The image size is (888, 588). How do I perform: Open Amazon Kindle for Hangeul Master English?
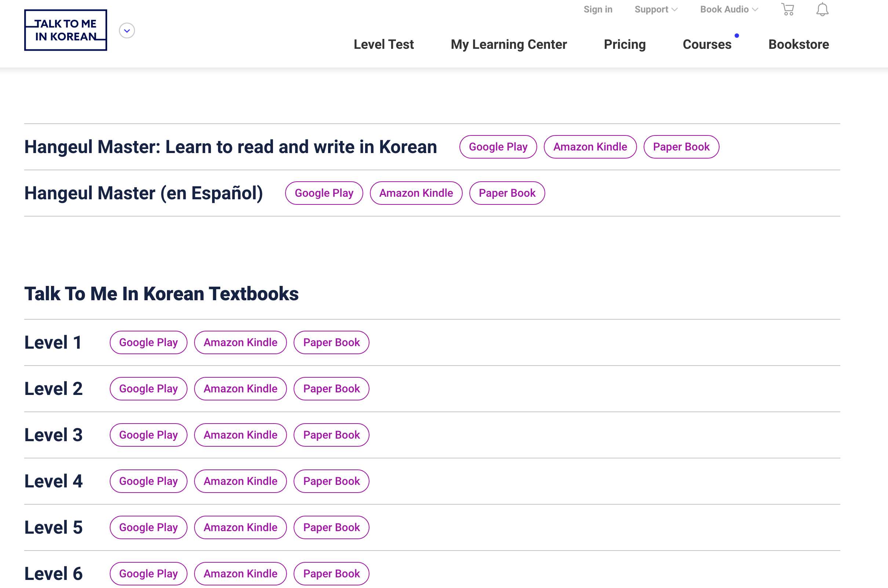pyautogui.click(x=590, y=146)
